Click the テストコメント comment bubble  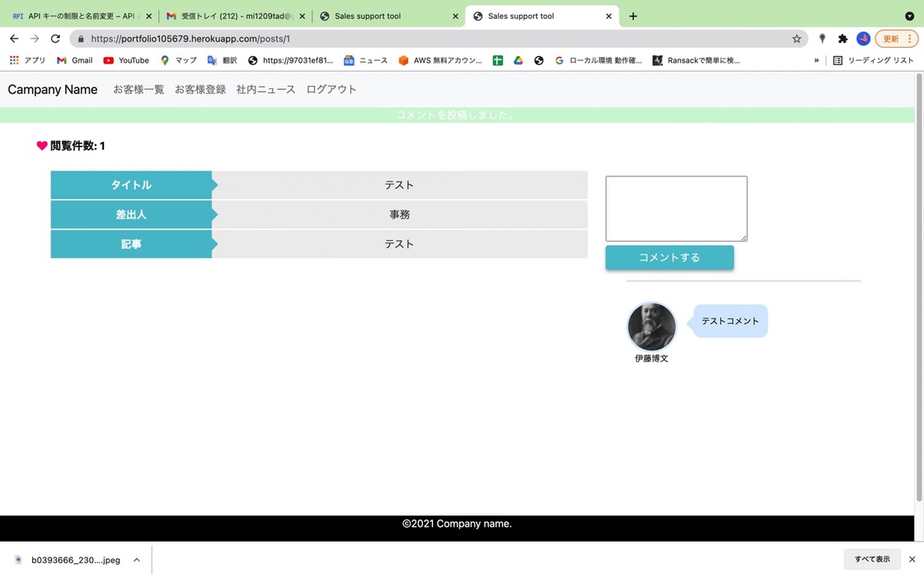pyautogui.click(x=730, y=321)
